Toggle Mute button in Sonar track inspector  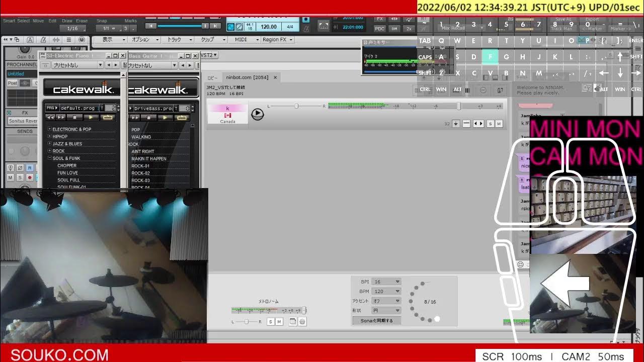click(11, 177)
